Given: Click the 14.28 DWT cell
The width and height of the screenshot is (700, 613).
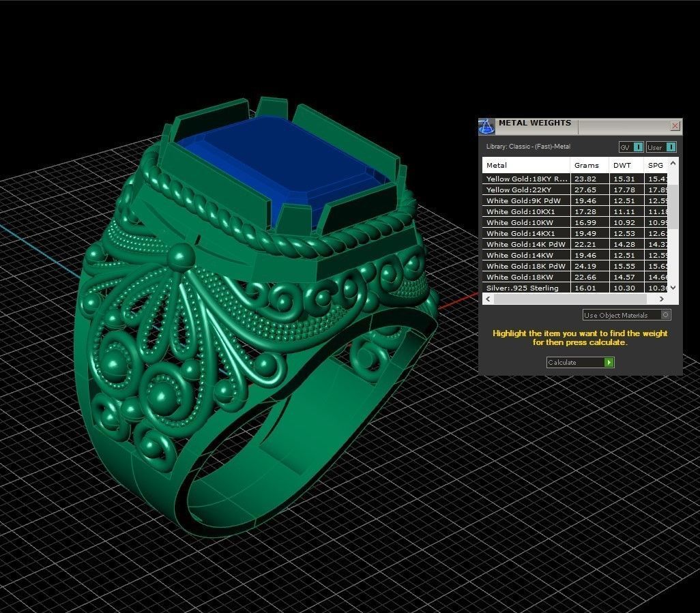Looking at the screenshot, I should point(626,244).
